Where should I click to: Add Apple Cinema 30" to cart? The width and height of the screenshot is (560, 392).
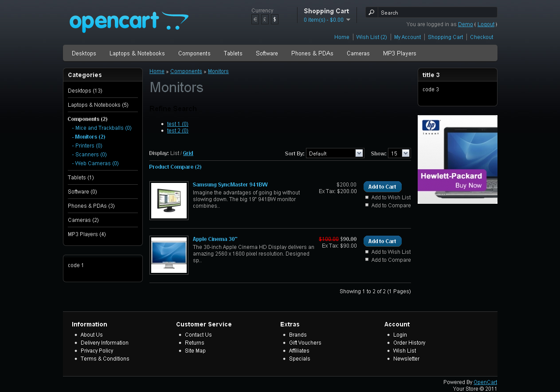point(382,241)
